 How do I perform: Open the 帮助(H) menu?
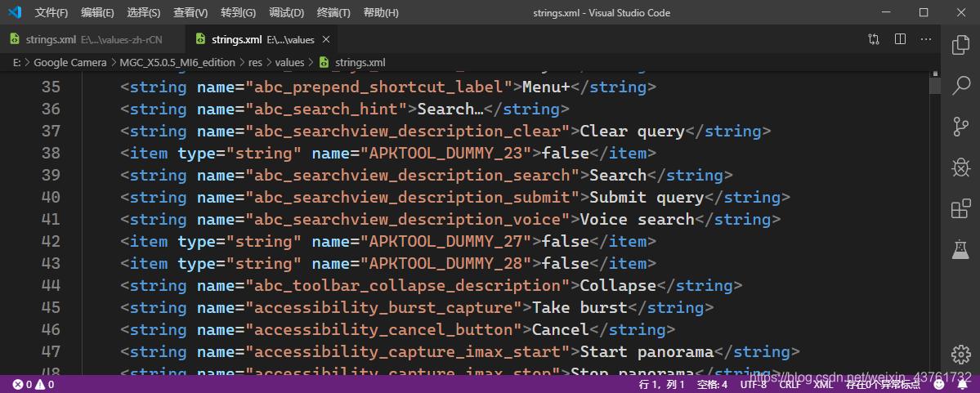[381, 12]
